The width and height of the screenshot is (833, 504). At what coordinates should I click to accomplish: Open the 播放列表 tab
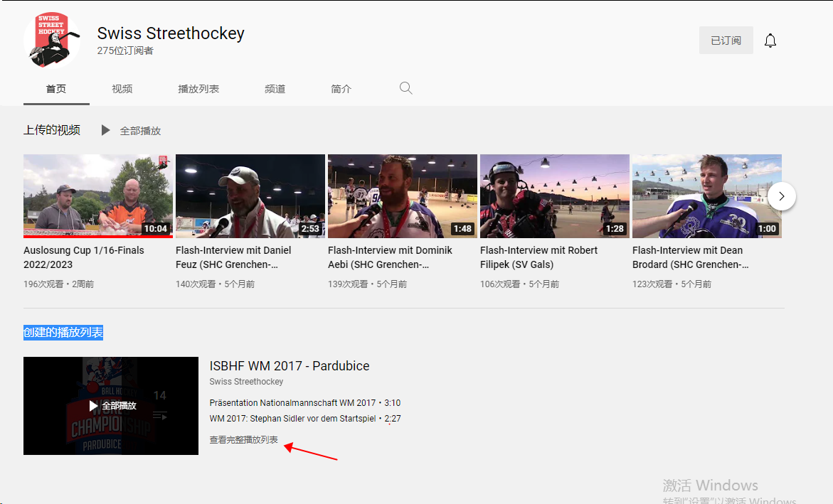pos(198,89)
